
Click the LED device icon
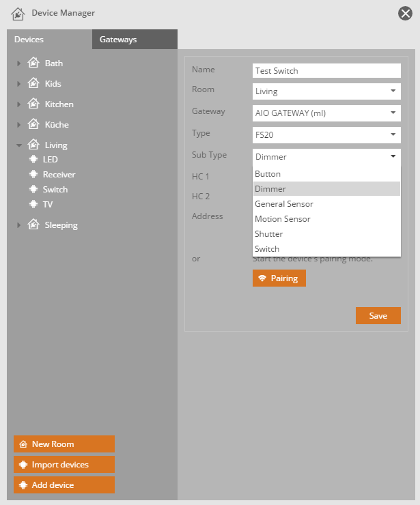tap(33, 160)
